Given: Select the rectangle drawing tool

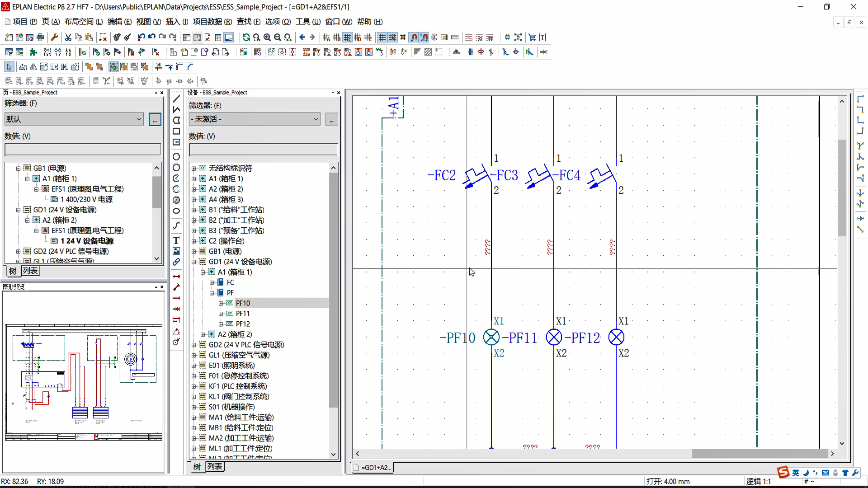Looking at the screenshot, I should (176, 131).
